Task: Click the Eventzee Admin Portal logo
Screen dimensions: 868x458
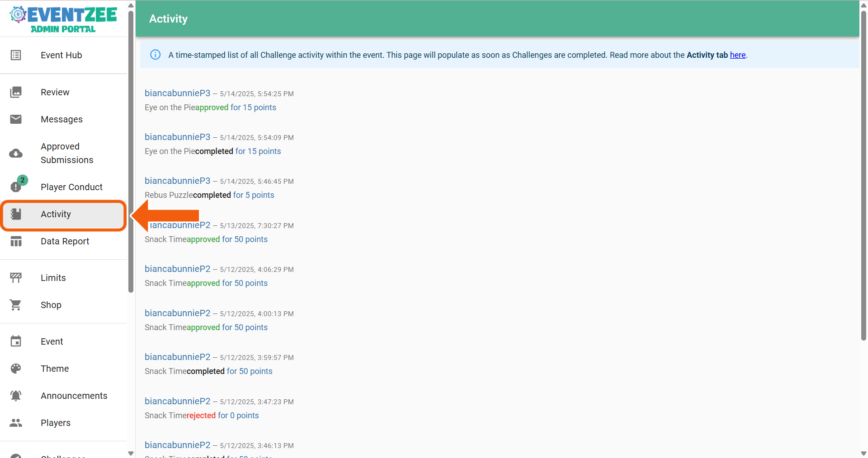Action: [x=63, y=19]
